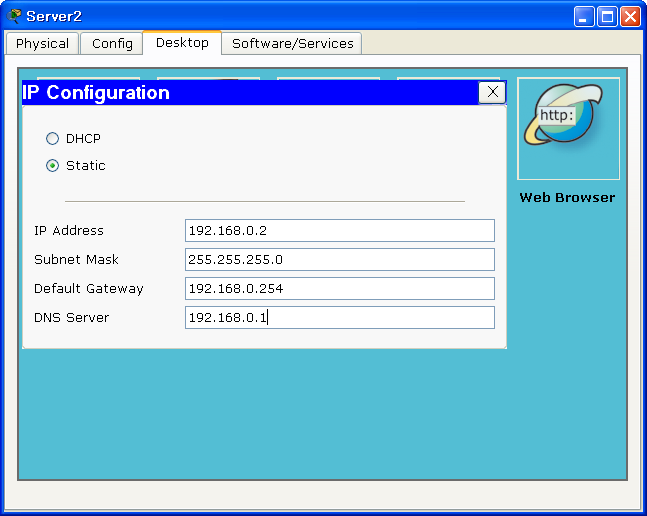
Task: Switch to the Physical tab
Action: point(42,43)
